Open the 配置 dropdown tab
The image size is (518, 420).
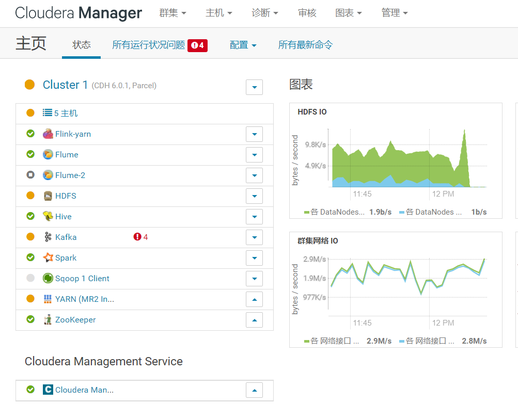click(243, 45)
